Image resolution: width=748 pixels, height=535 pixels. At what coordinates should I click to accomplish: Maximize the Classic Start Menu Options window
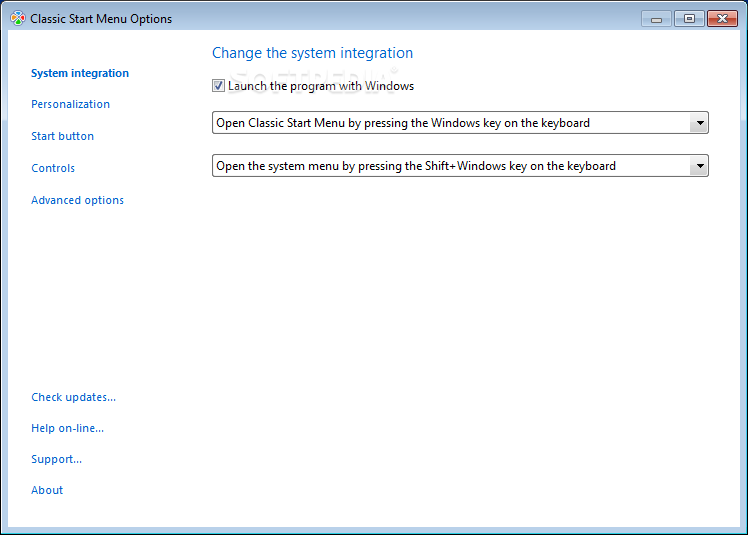pyautogui.click(x=689, y=19)
